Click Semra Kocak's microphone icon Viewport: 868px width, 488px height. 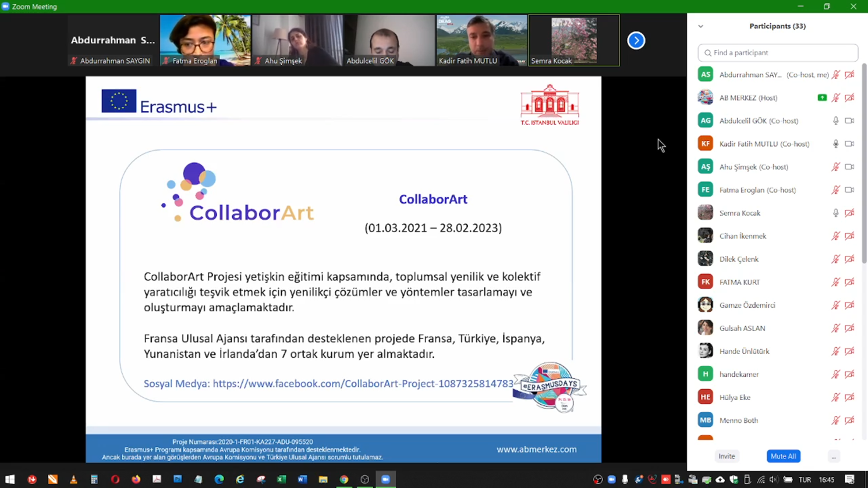pyautogui.click(x=835, y=213)
